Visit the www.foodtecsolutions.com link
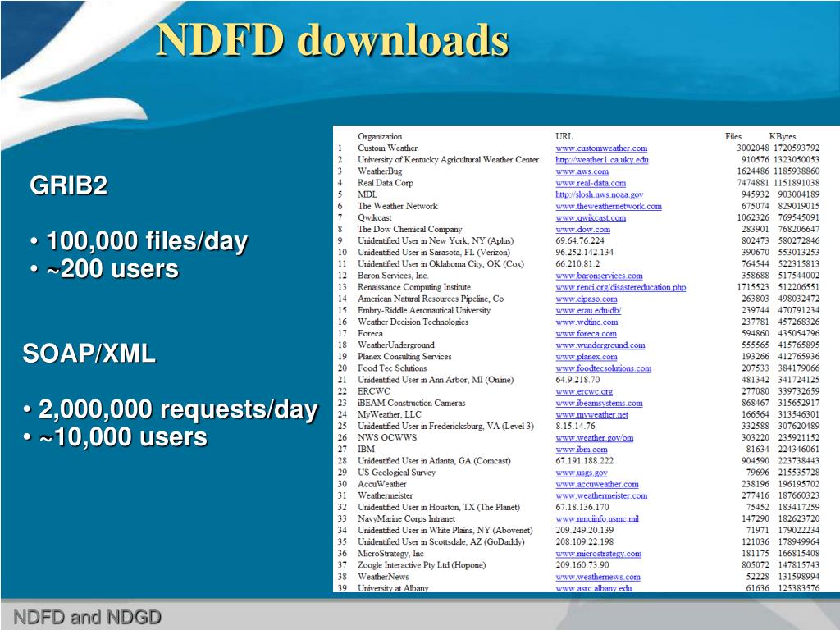 tap(603, 368)
